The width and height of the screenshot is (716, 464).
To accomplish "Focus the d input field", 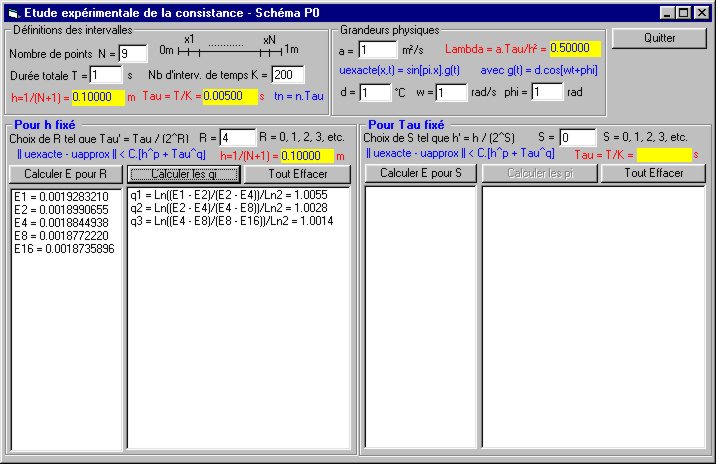I will click(x=375, y=92).
